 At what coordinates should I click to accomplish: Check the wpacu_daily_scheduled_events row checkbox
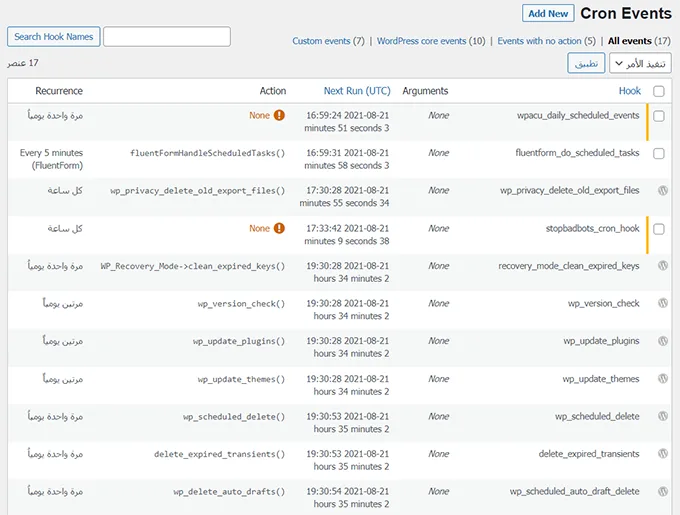point(658,116)
